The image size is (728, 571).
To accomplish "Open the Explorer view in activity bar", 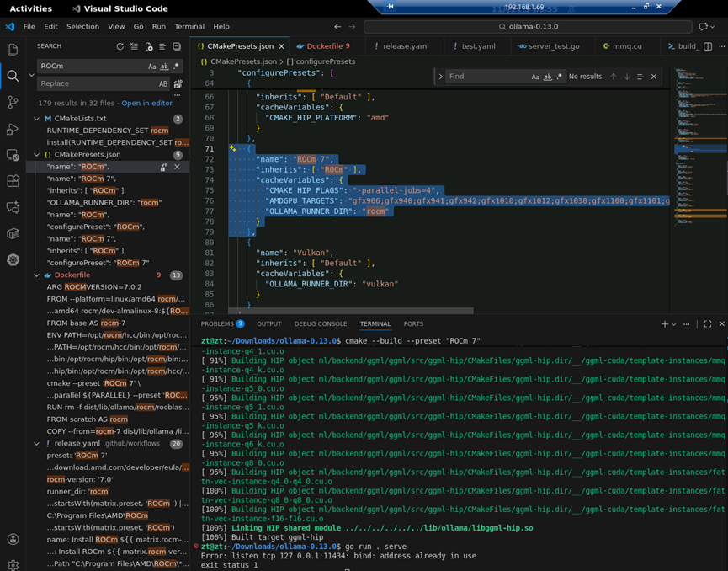I will pyautogui.click(x=13, y=50).
